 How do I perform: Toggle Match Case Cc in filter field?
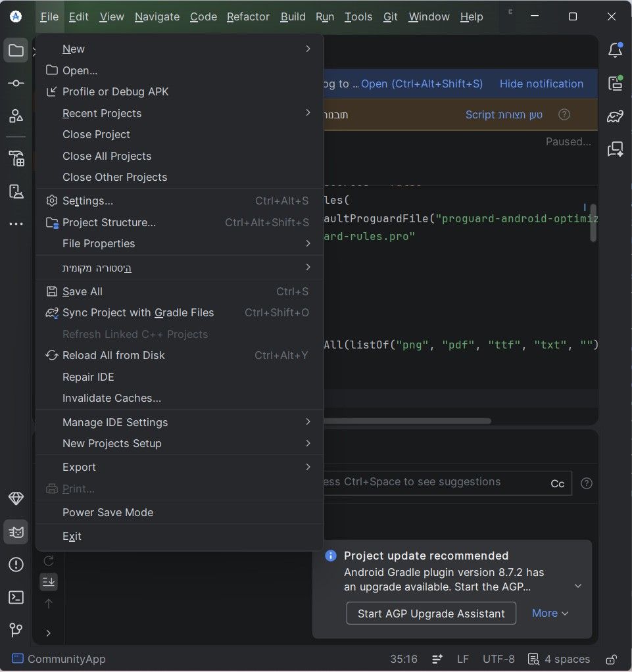(x=558, y=483)
